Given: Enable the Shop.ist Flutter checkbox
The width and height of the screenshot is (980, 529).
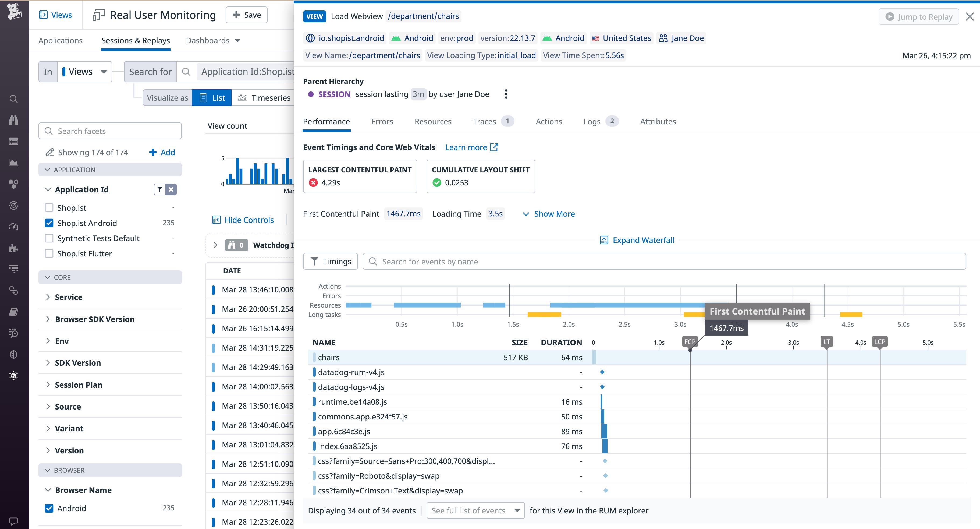Looking at the screenshot, I should point(49,253).
